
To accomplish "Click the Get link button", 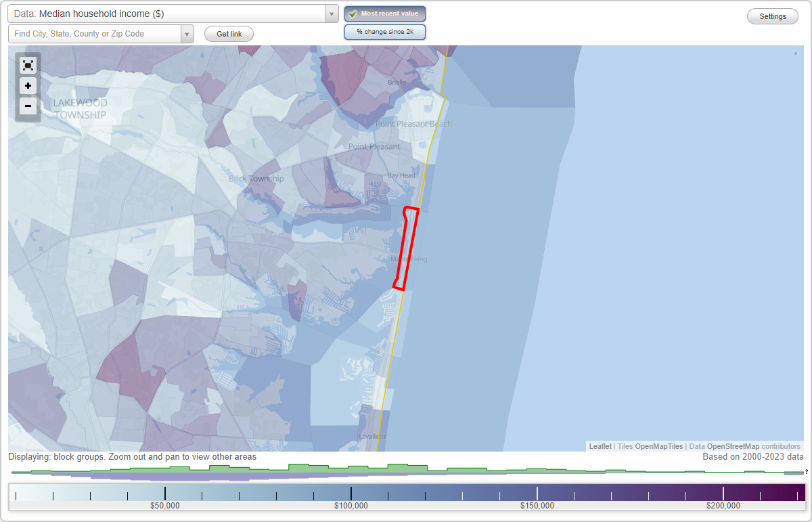I will tap(228, 34).
